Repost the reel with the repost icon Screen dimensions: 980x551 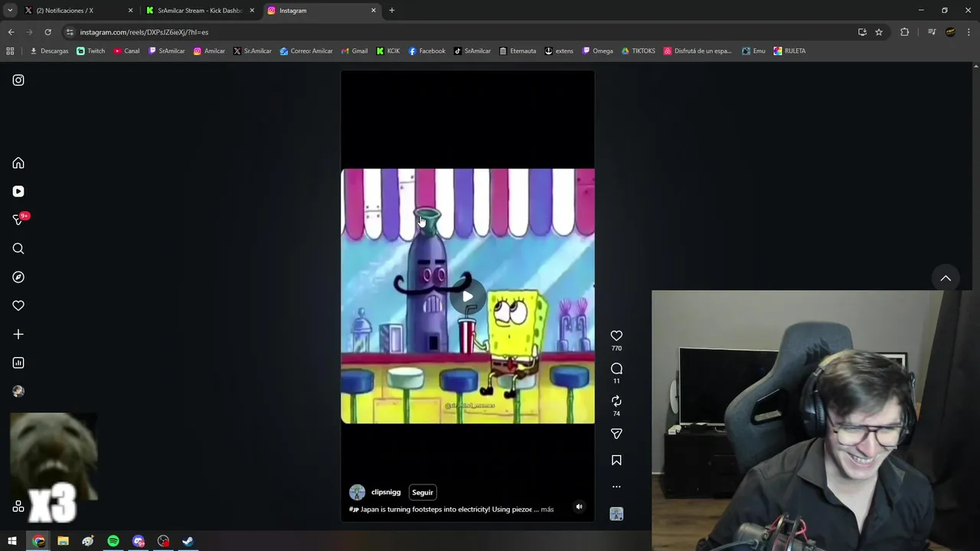point(616,401)
